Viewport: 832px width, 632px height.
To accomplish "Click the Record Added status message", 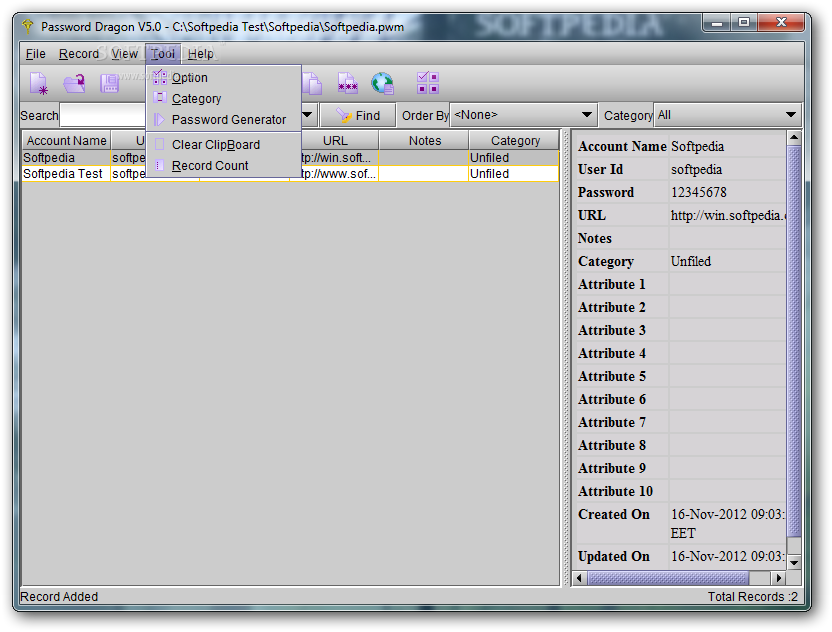I will click(59, 596).
